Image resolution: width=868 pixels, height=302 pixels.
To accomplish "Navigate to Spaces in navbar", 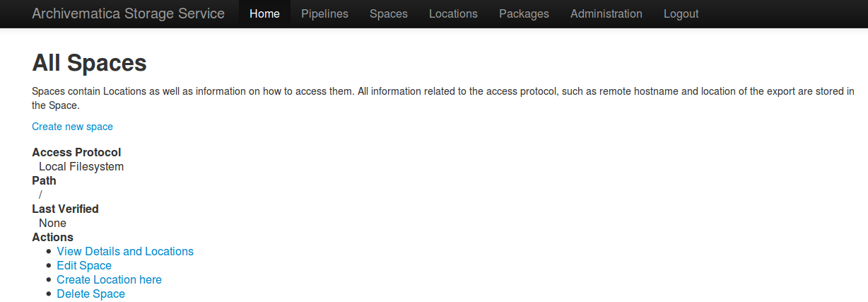I will coord(388,13).
